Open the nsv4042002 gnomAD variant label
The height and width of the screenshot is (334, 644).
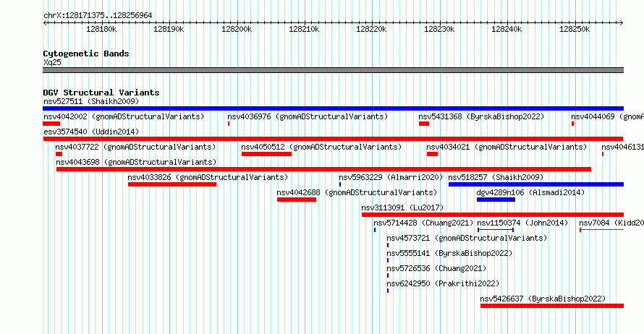pyautogui.click(x=124, y=116)
